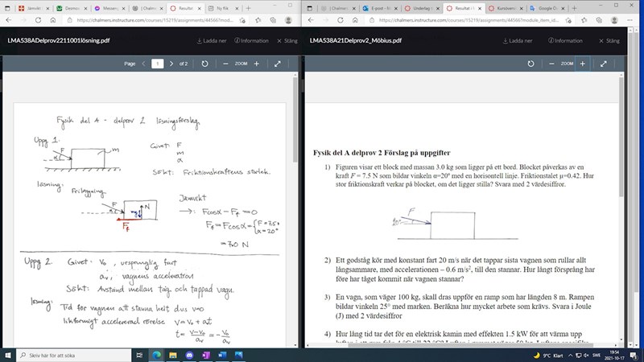
Task: Switch to the Desmos tab in left browser
Action: click(71, 7)
